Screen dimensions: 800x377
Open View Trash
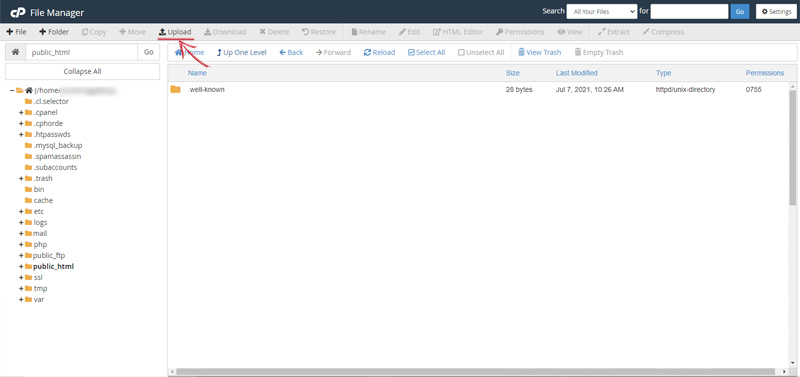pos(539,52)
